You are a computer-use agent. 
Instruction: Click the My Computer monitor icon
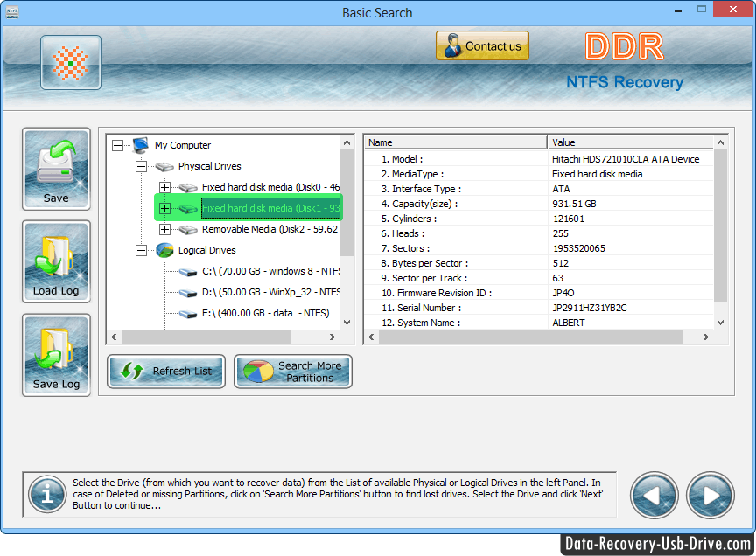141,145
